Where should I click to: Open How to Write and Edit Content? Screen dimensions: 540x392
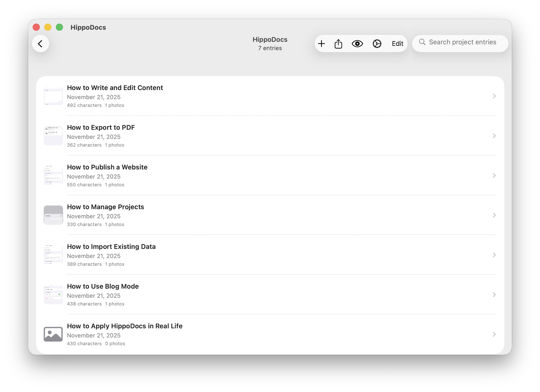tap(115, 88)
